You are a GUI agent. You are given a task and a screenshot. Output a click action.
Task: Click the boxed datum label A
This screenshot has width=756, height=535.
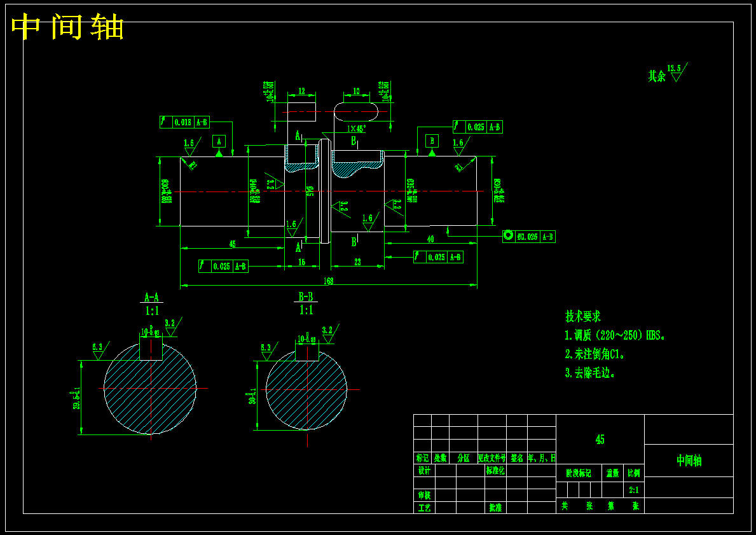coord(219,141)
